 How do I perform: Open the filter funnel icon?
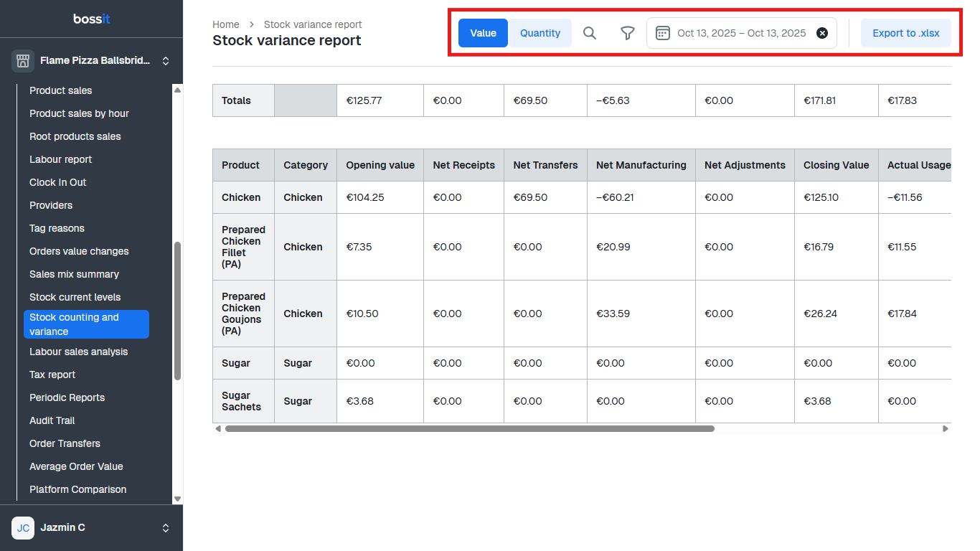[x=627, y=33]
